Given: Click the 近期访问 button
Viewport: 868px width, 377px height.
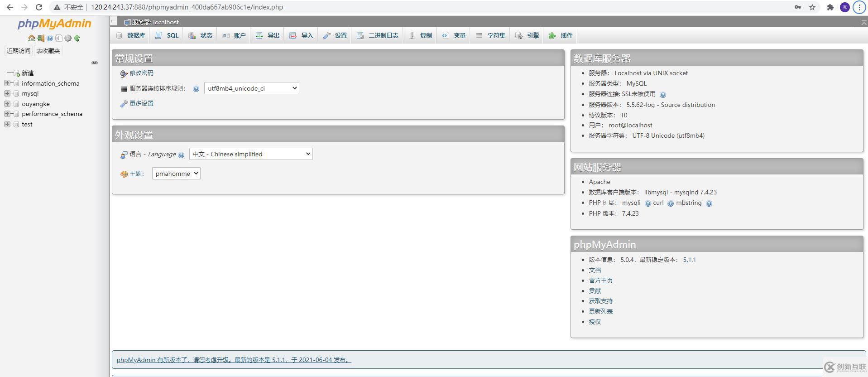Looking at the screenshot, I should click(x=19, y=51).
